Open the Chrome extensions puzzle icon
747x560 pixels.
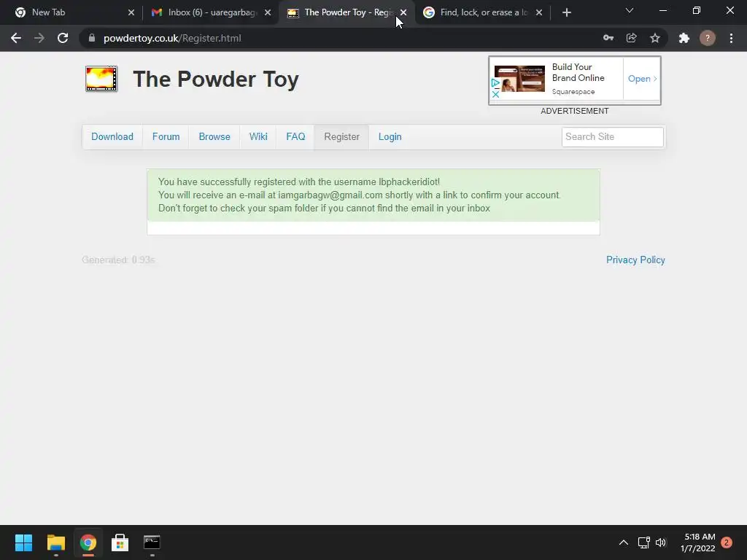point(684,38)
